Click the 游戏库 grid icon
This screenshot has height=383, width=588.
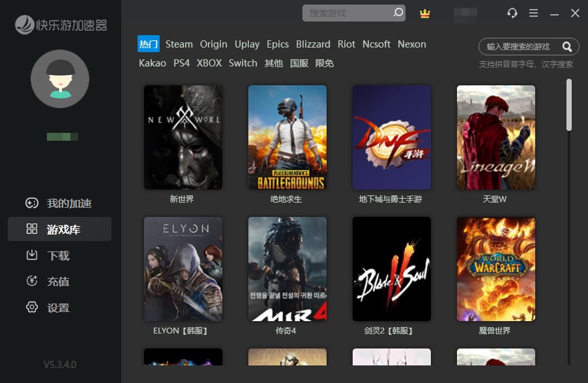click(32, 229)
